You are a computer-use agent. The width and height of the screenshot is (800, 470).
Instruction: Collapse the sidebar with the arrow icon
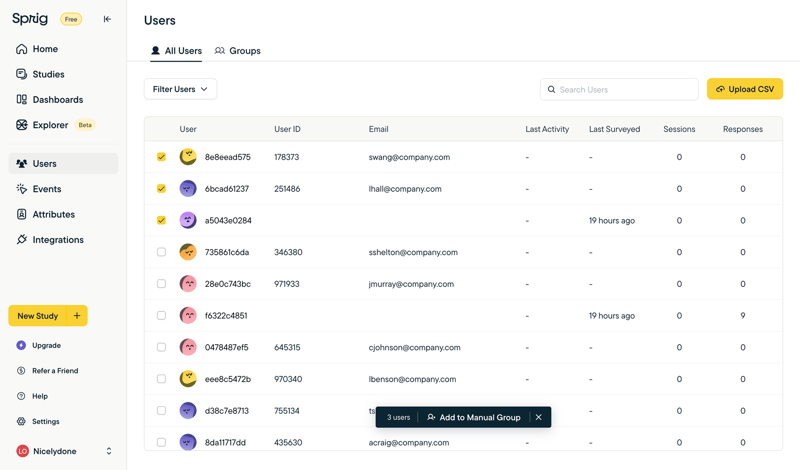click(x=107, y=19)
